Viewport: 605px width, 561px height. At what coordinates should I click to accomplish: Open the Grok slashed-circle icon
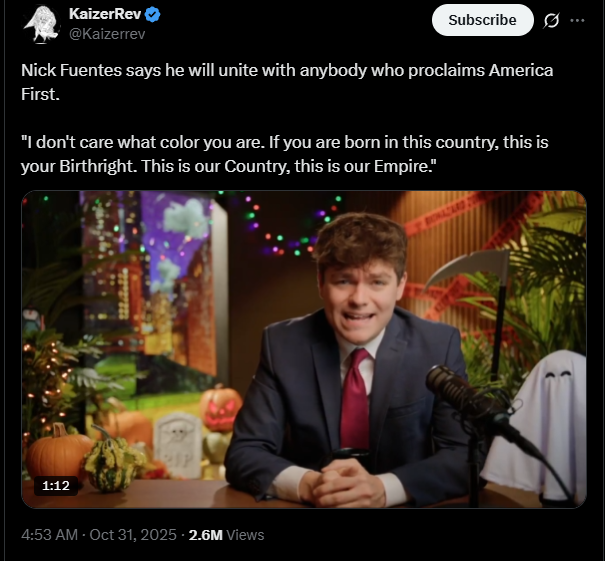coord(549,20)
